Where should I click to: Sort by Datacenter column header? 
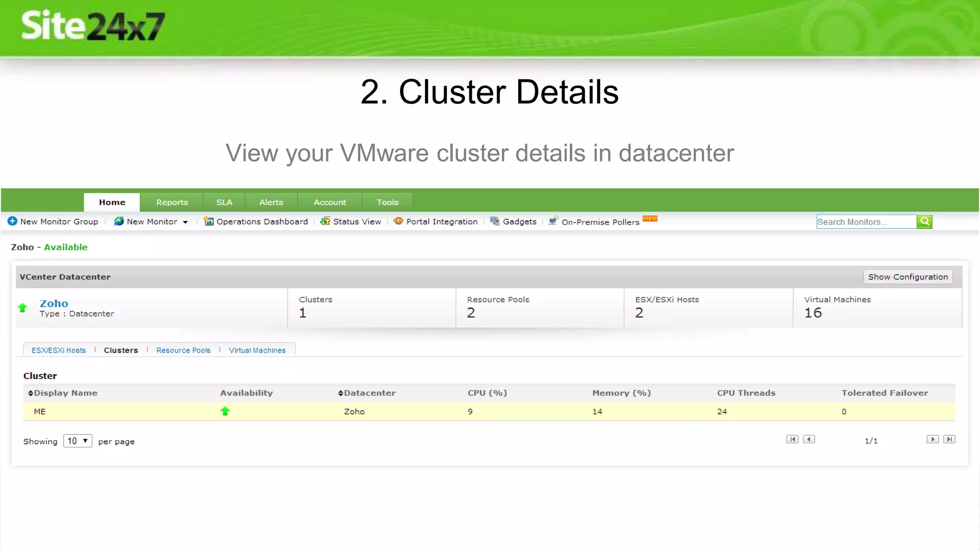367,393
